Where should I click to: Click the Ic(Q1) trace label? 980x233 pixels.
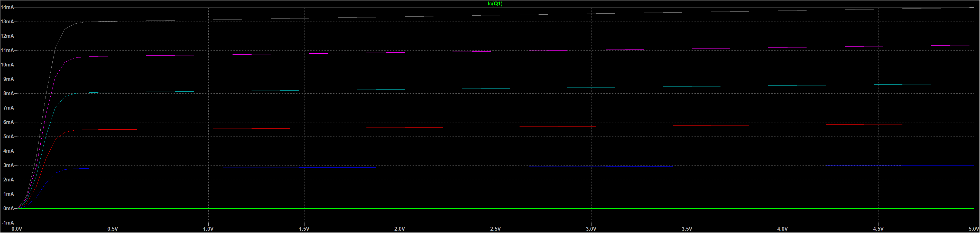pyautogui.click(x=495, y=4)
